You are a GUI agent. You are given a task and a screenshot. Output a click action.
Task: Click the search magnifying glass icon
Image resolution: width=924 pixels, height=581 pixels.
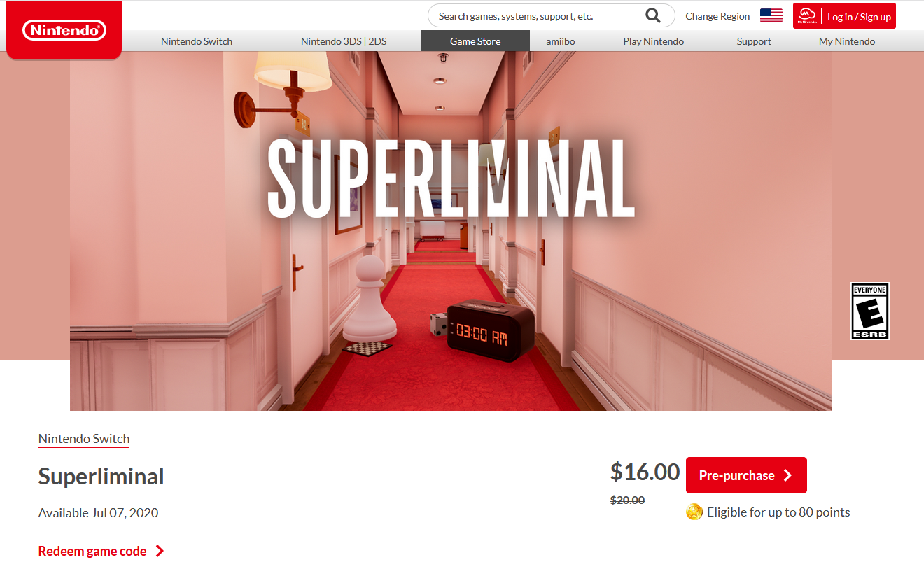pyautogui.click(x=653, y=16)
